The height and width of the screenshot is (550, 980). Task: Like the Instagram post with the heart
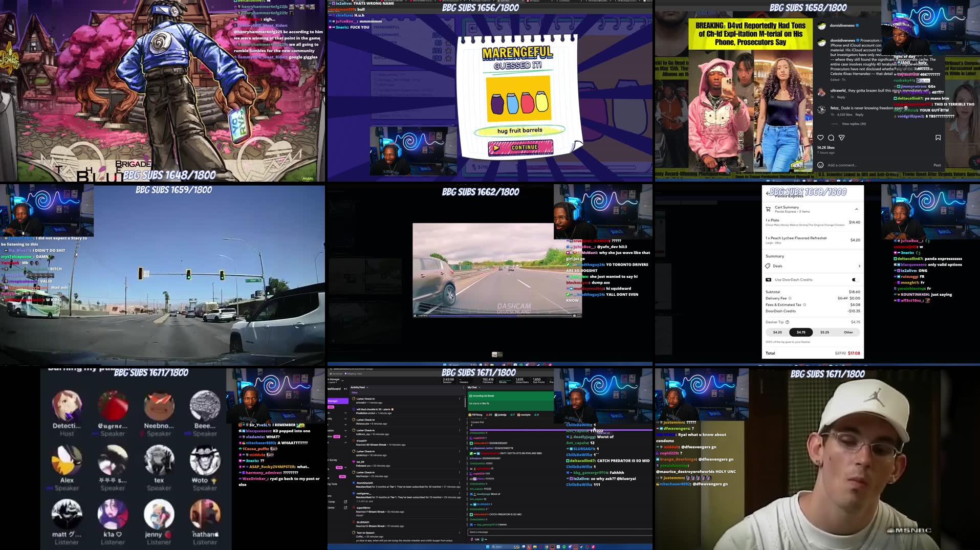click(x=820, y=138)
